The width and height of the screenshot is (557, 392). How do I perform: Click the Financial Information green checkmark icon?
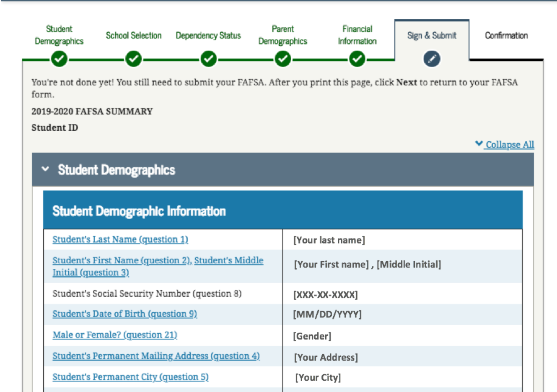click(357, 59)
